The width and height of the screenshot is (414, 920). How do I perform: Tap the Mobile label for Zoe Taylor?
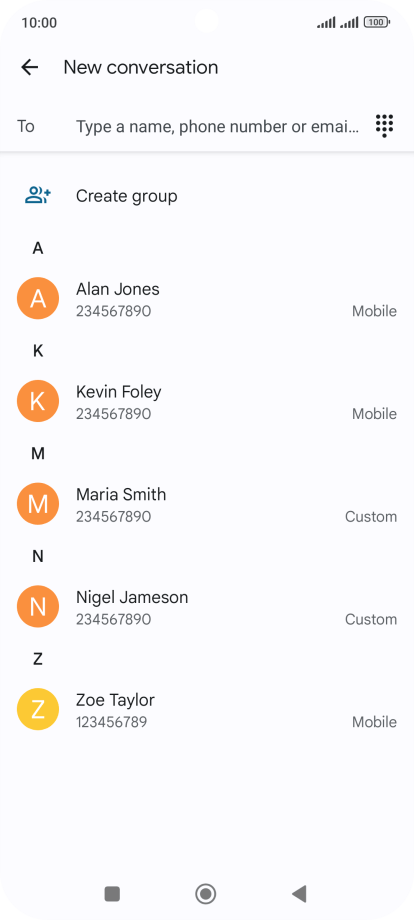pyautogui.click(x=374, y=722)
